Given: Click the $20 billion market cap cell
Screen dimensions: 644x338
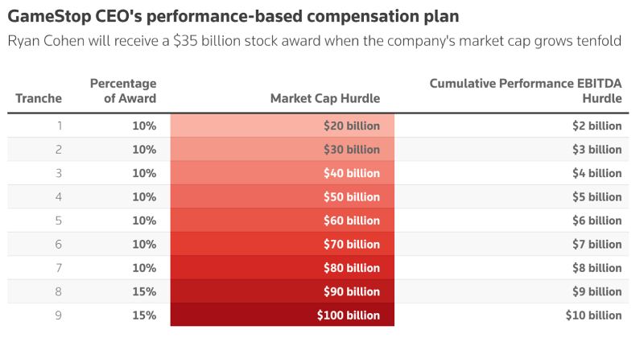Looking at the screenshot, I should [x=283, y=126].
